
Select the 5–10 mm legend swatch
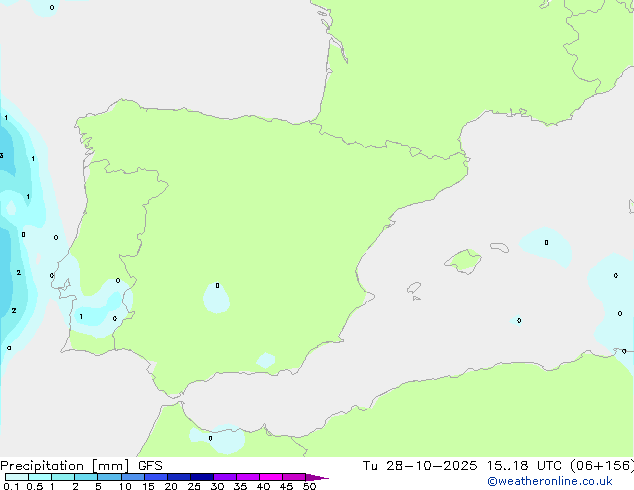coord(109,477)
